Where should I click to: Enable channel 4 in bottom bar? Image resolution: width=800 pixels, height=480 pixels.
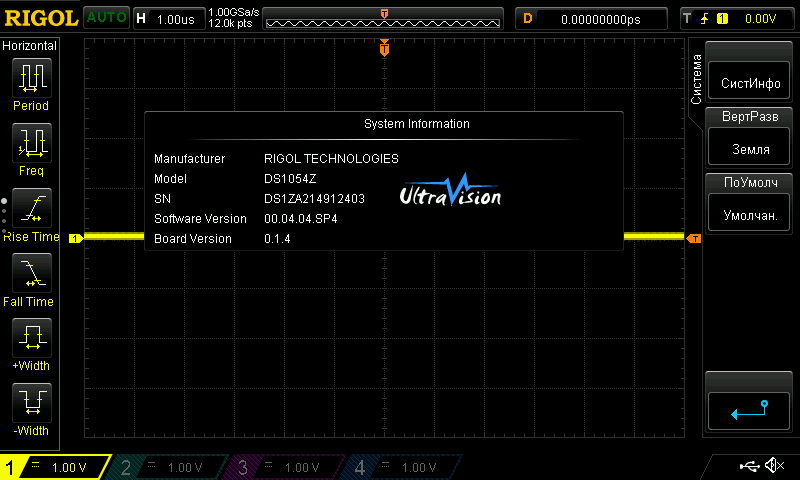tap(400, 467)
